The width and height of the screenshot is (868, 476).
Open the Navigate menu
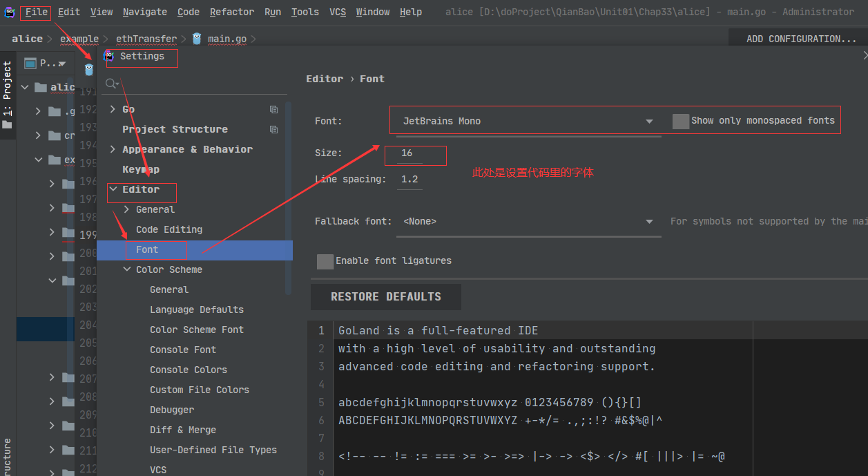click(145, 12)
